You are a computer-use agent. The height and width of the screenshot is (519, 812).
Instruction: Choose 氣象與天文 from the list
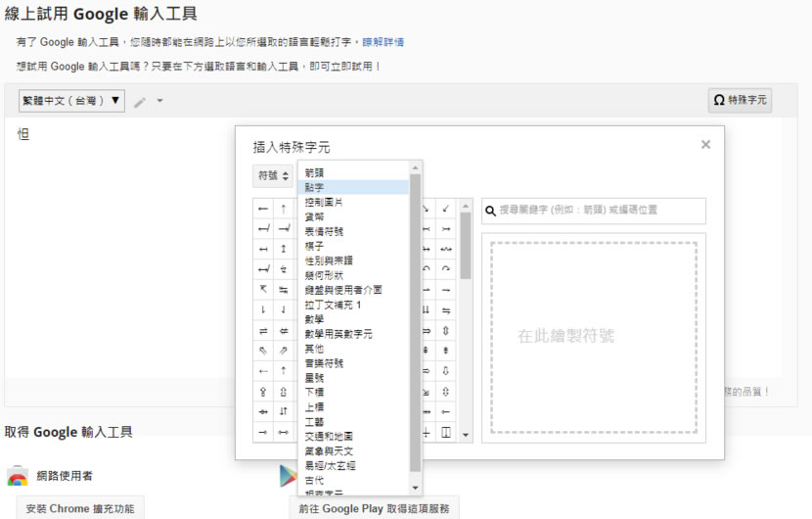(x=353, y=451)
